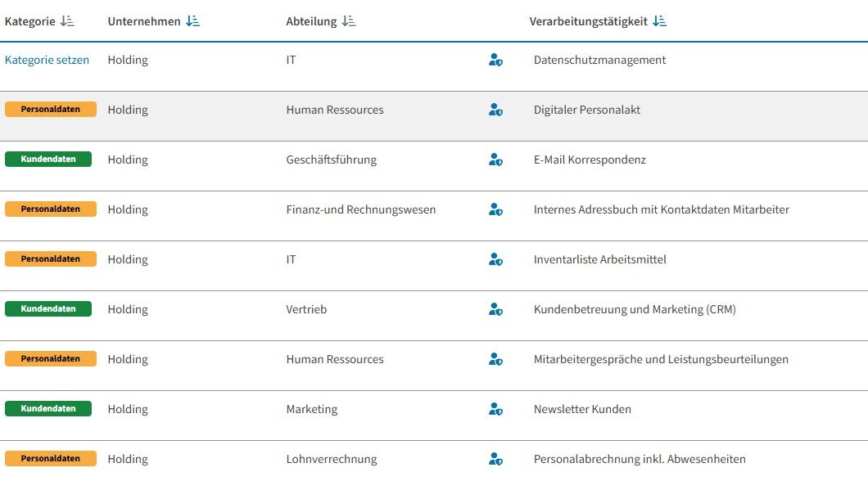Click the Kundendaten badge in the Vertrieb row
Screen dimensions: 868x481
[48, 309]
